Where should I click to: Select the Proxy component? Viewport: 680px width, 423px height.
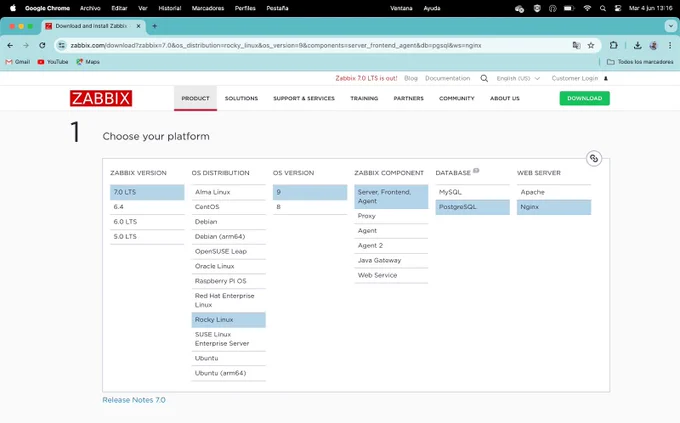(x=391, y=216)
